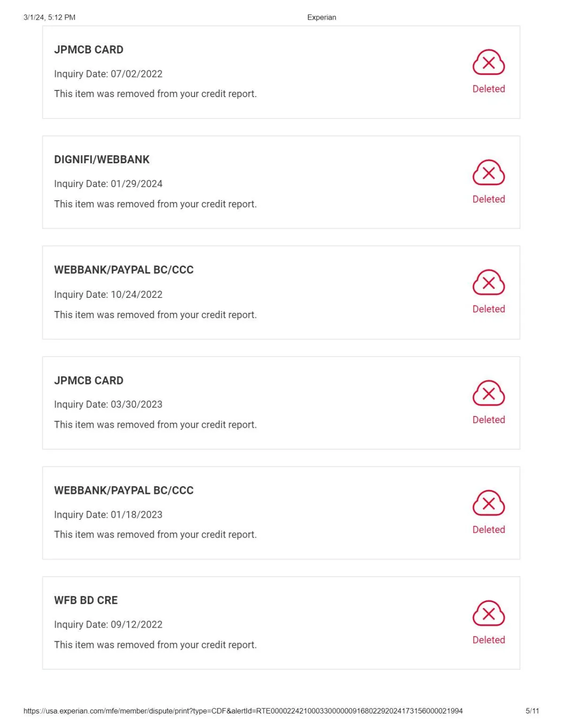The image size is (563, 728).
Task: Click the Deleted cloud icon beside DIGNIFI/WEBBANK
Action: [x=488, y=173]
